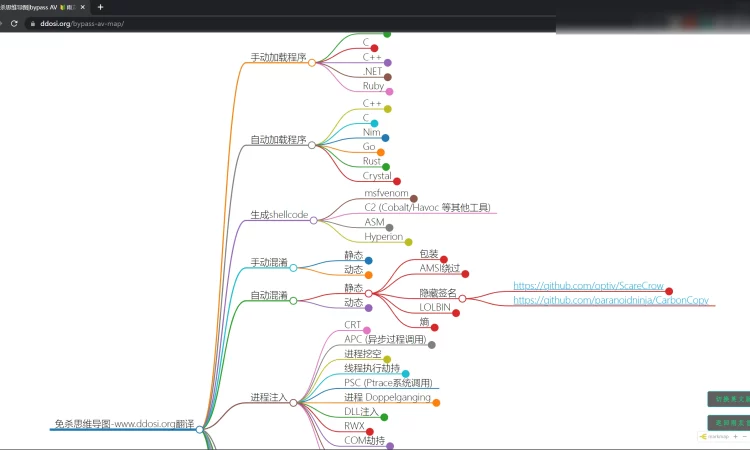Expand the red dot next to 包装
This screenshot has width=750, height=450.
click(x=444, y=260)
